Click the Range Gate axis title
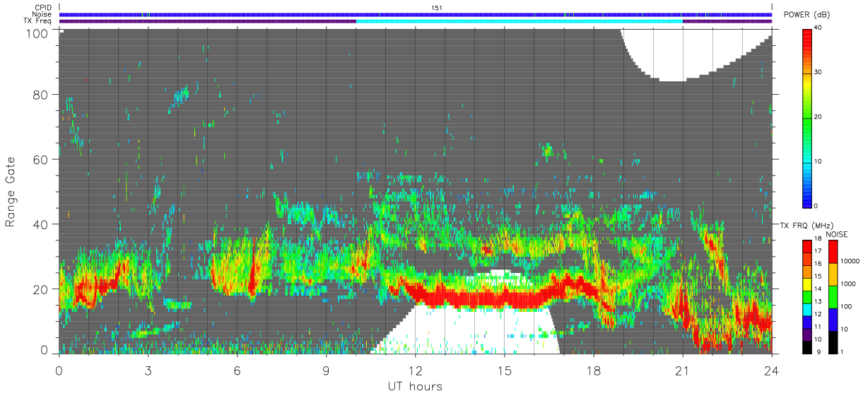868x401 pixels. [11, 192]
